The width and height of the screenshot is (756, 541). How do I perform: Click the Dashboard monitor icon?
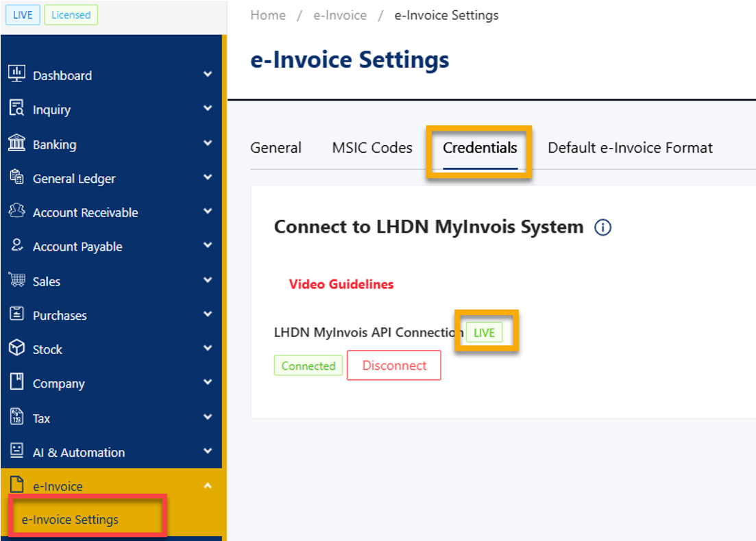(17, 74)
